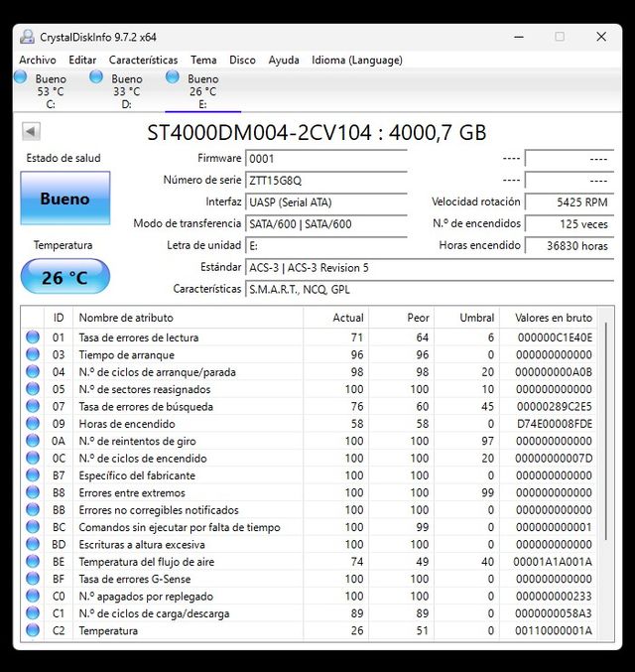
Task: Select the row Tasa de errores de búsqueda
Action: pyautogui.click(x=309, y=406)
